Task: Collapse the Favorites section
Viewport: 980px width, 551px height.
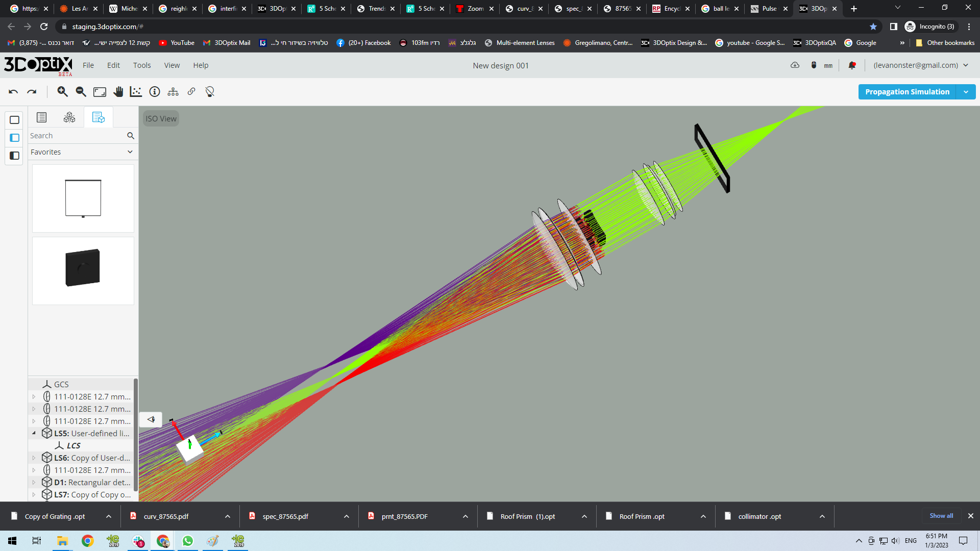Action: [130, 152]
